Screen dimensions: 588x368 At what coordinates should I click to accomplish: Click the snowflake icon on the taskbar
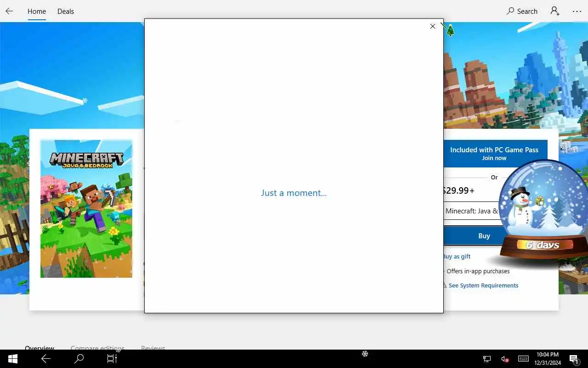(365, 354)
